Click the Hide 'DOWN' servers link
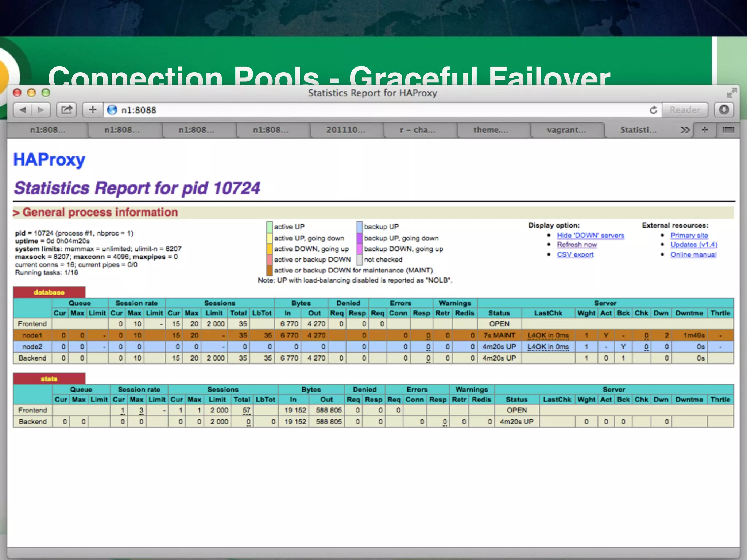Viewport: 747px width, 560px height. click(x=591, y=236)
